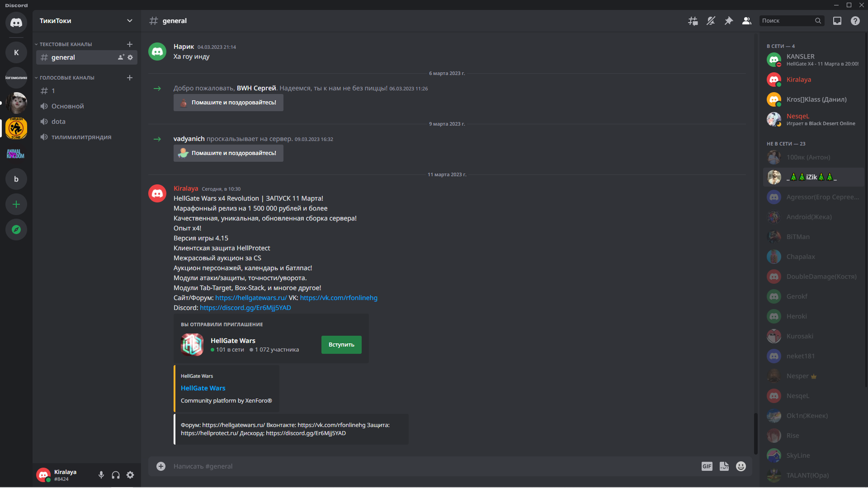This screenshot has height=488, width=868.
Task: Open Kros[]Klass (Данил) member
Action: click(814, 99)
